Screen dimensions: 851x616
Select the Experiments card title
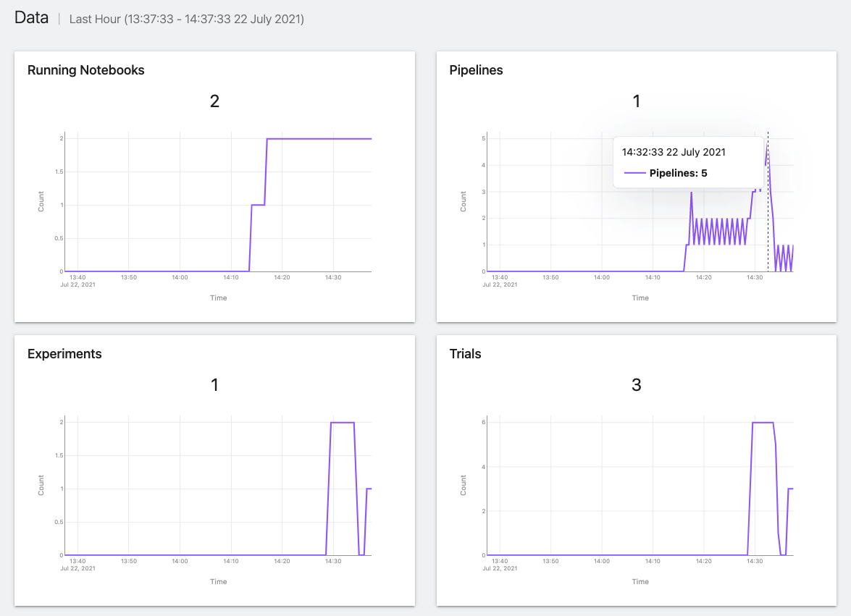(64, 354)
